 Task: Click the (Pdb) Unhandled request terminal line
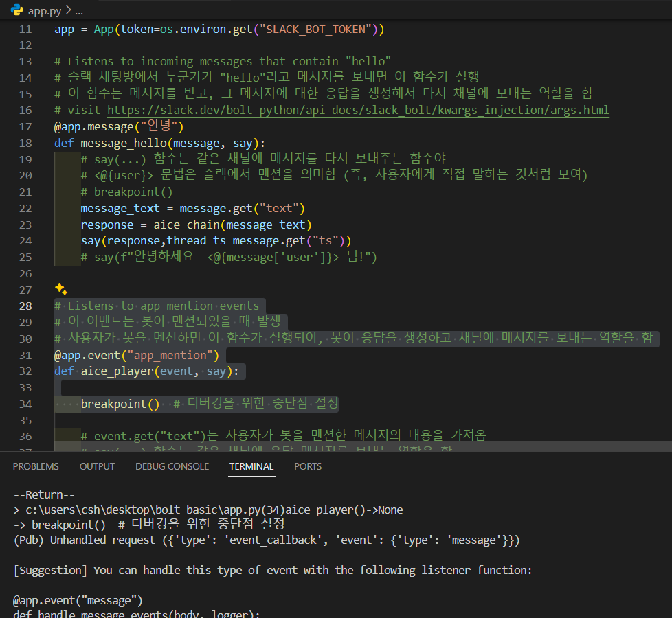tap(267, 540)
